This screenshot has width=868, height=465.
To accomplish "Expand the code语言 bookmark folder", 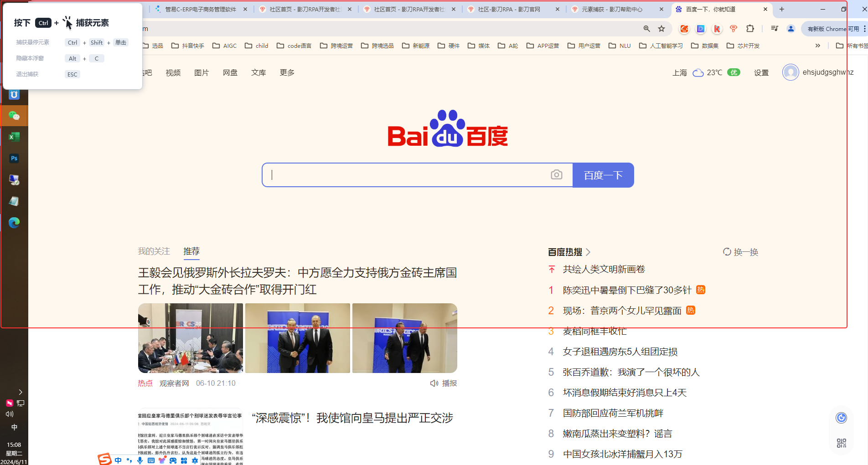I will pyautogui.click(x=294, y=46).
